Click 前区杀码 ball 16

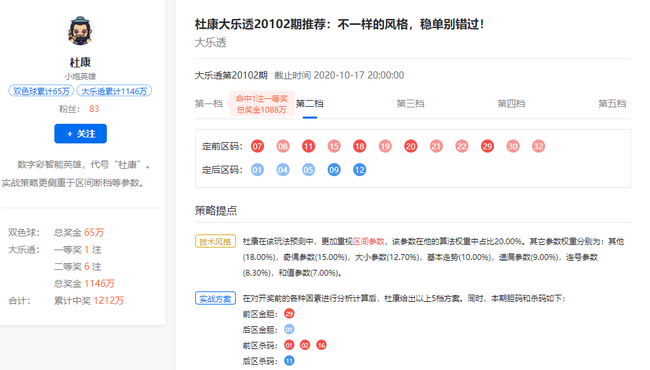click(321, 345)
